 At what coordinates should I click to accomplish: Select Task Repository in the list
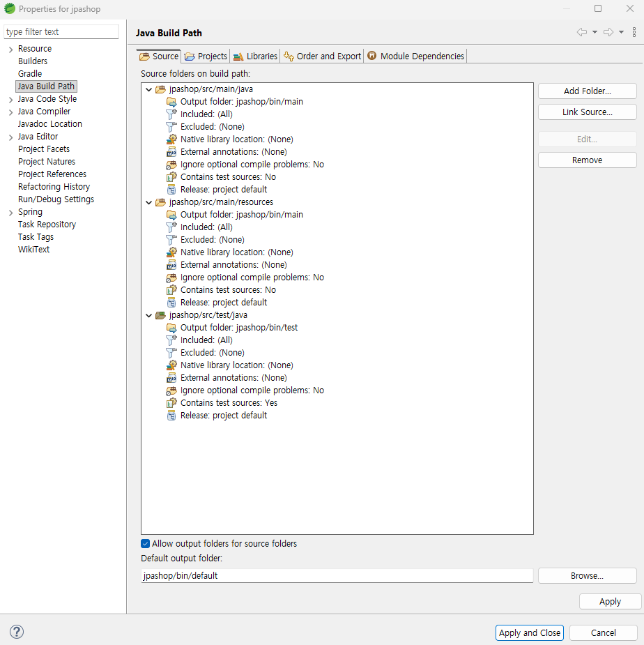pyautogui.click(x=47, y=225)
